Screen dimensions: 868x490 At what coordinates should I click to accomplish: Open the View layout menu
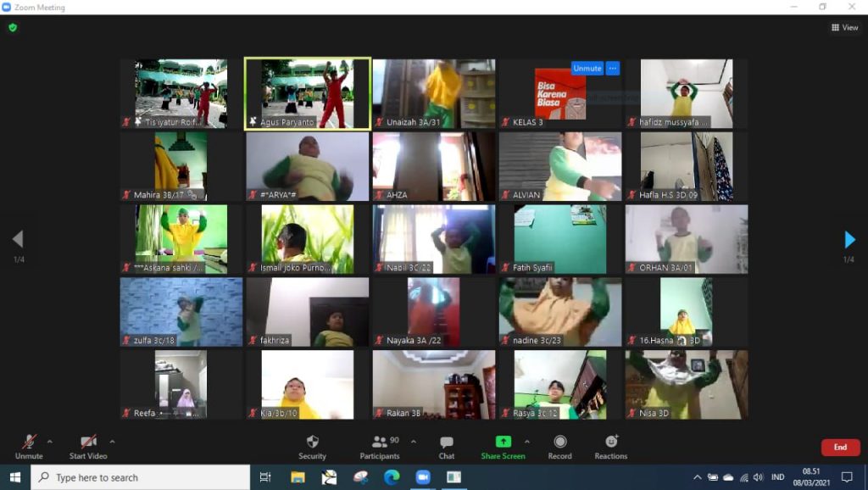click(844, 27)
